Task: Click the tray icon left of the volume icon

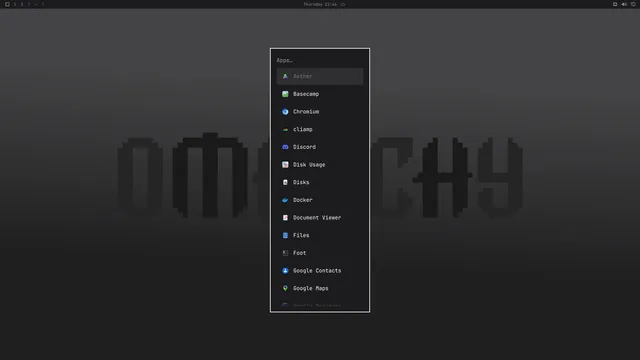Action: pyautogui.click(x=615, y=4)
